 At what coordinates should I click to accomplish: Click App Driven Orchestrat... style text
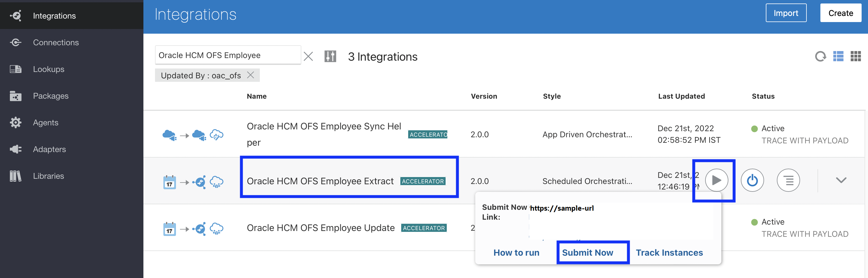click(x=587, y=134)
